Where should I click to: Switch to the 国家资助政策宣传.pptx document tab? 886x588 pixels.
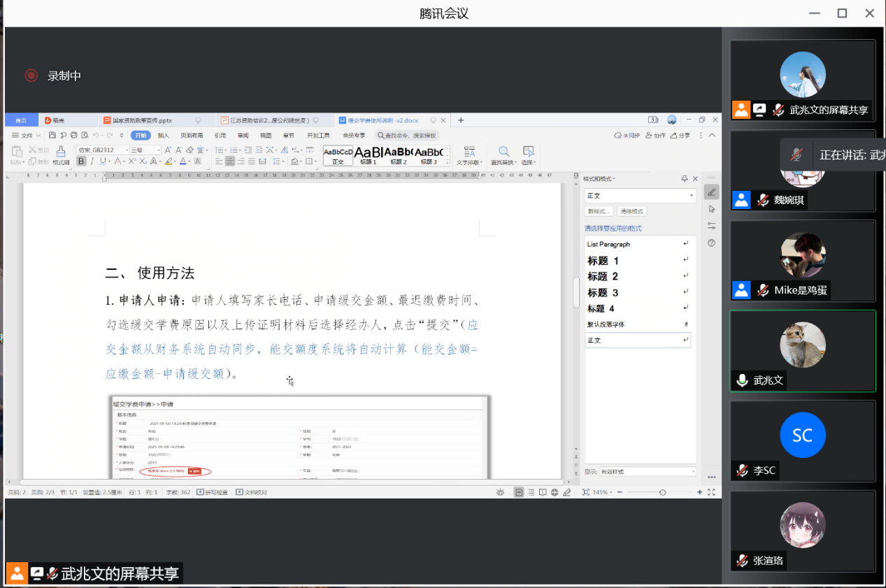click(x=141, y=120)
